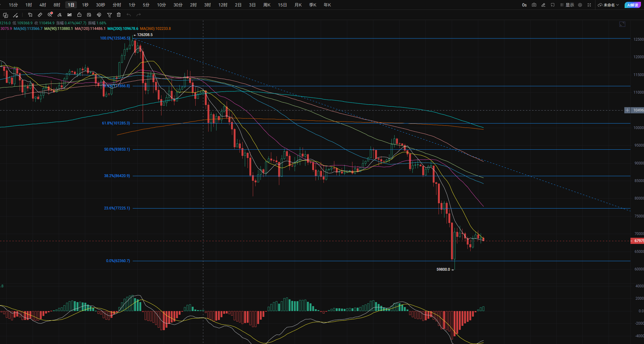Toggle the magnet snap mode icon

click(x=99, y=15)
